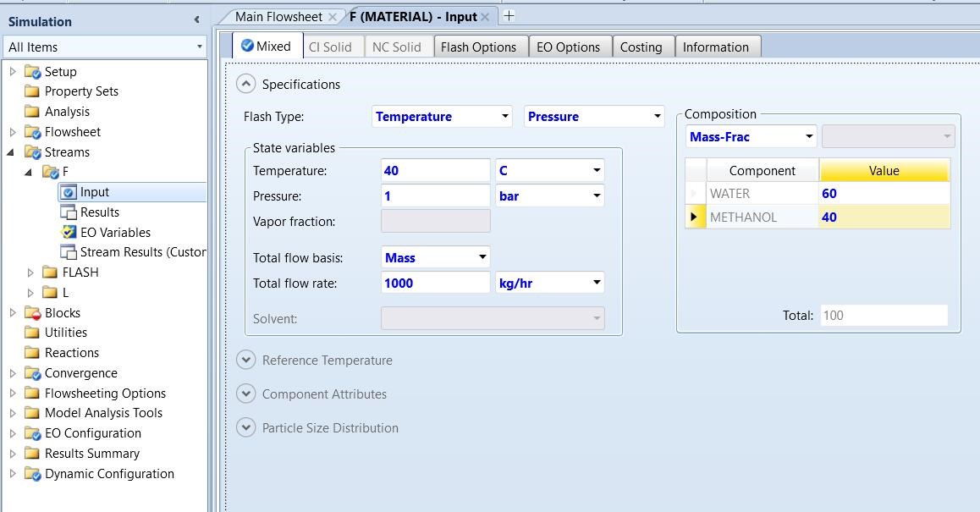Collapse the Simulation navigation pane arrow

pyautogui.click(x=196, y=20)
